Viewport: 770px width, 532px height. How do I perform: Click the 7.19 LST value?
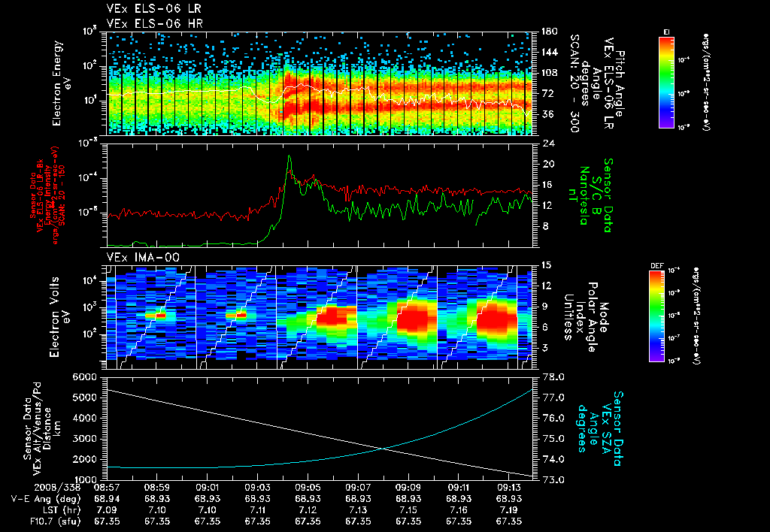click(x=508, y=510)
